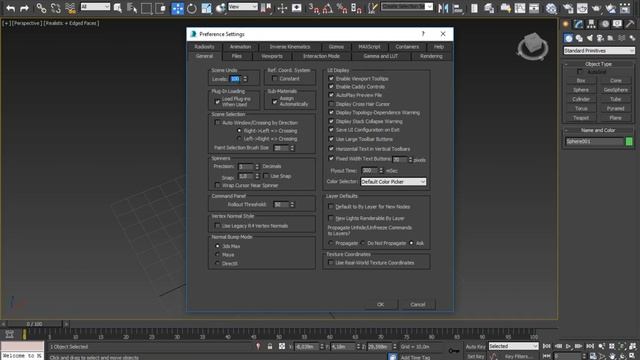Click the Sphere primitive button
Viewport: 640px width, 360px height.
click(x=580, y=90)
